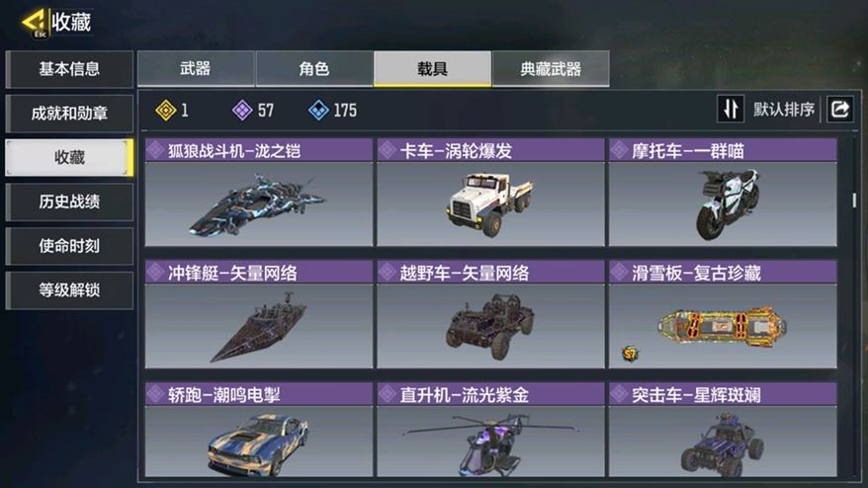Open the 历史战绩 page
This screenshot has width=868, height=488.
coord(69,202)
